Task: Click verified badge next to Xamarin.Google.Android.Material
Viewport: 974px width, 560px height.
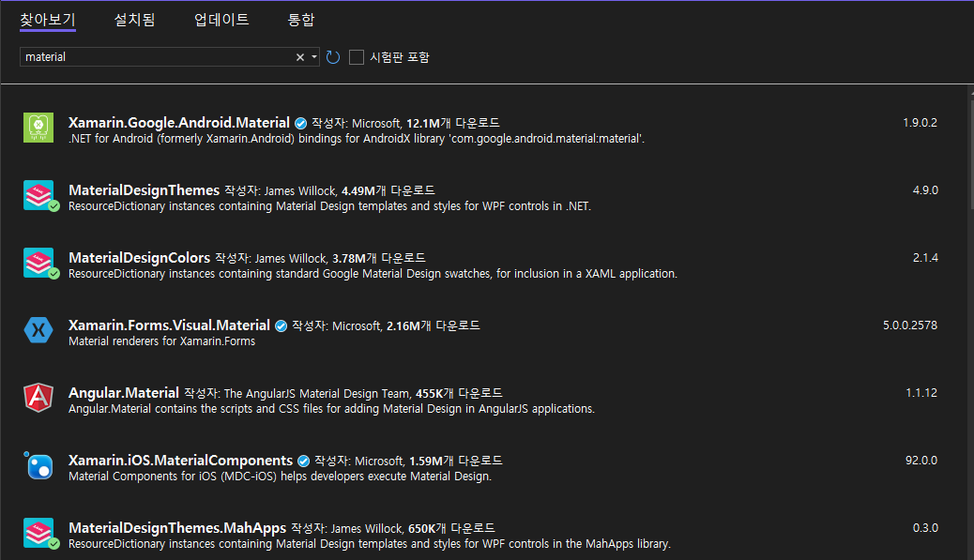Action: click(300, 123)
